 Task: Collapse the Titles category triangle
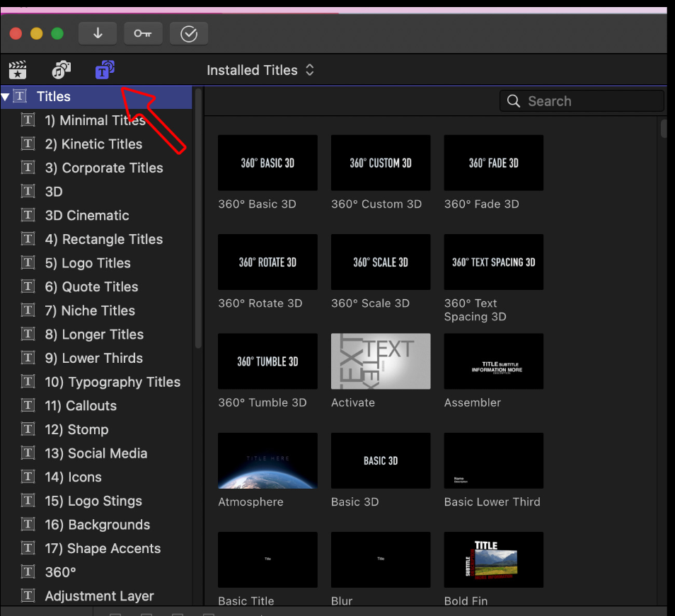pyautogui.click(x=5, y=97)
